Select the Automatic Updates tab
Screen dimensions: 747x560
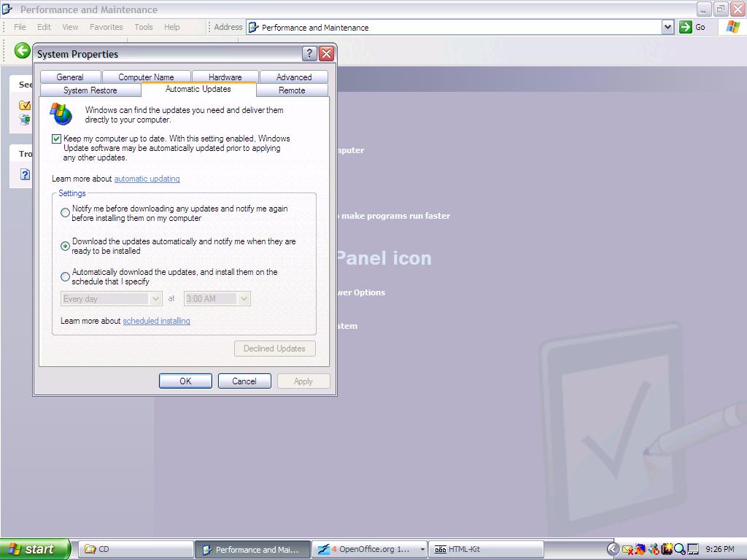coord(198,89)
